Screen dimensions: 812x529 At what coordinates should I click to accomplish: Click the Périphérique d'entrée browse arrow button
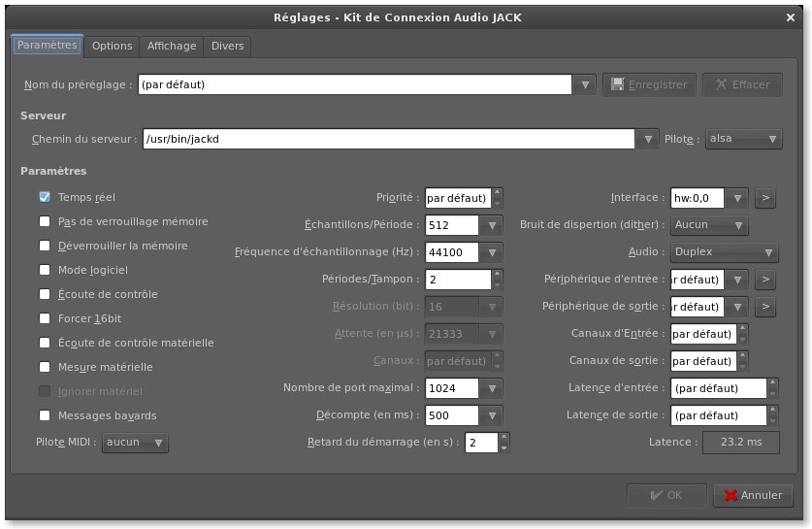tap(764, 280)
